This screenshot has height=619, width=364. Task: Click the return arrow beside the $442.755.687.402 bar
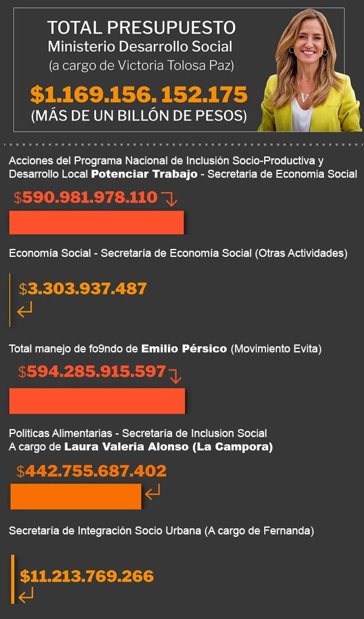152,492
